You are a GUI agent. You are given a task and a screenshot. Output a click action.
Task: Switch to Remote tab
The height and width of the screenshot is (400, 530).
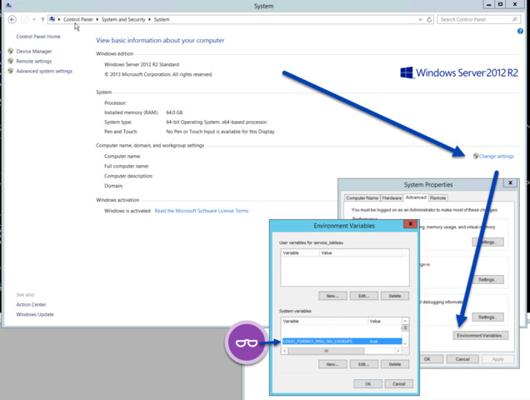[438, 198]
